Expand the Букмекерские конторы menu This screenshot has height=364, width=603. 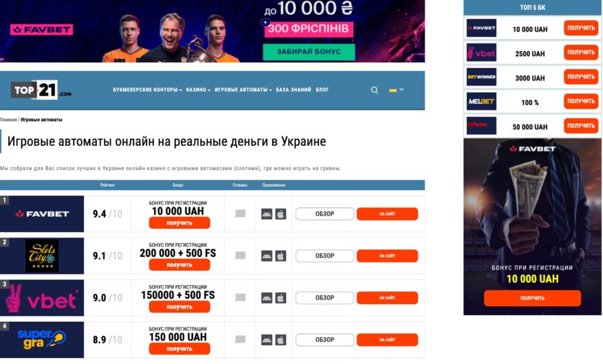147,90
